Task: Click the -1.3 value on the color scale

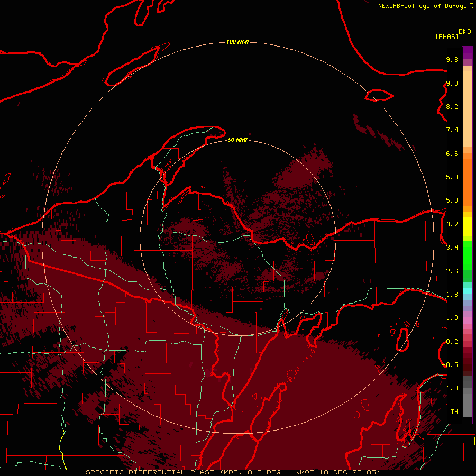Action: coord(451,388)
